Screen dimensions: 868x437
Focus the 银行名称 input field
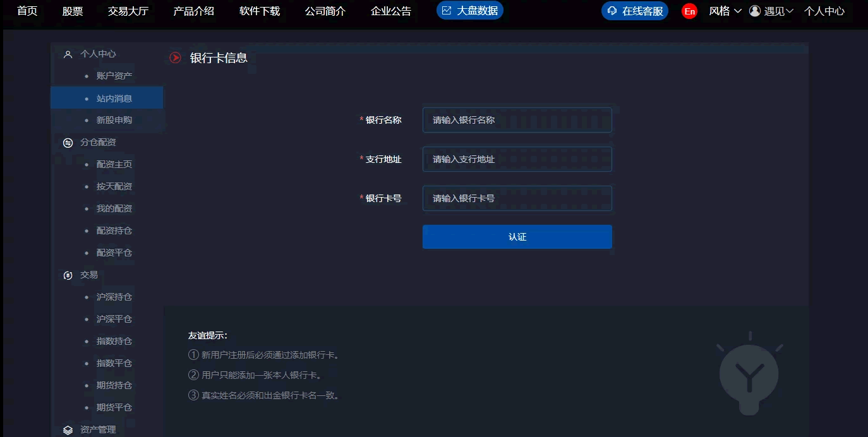[x=517, y=120]
